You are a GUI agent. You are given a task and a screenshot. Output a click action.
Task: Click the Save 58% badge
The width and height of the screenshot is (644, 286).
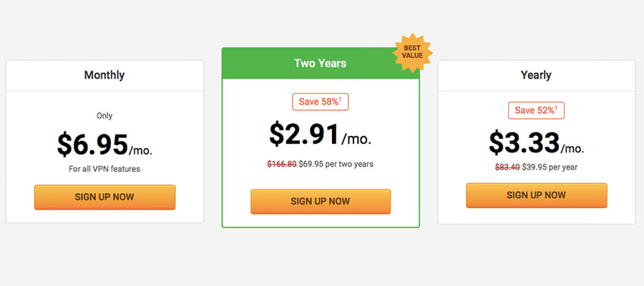(321, 102)
